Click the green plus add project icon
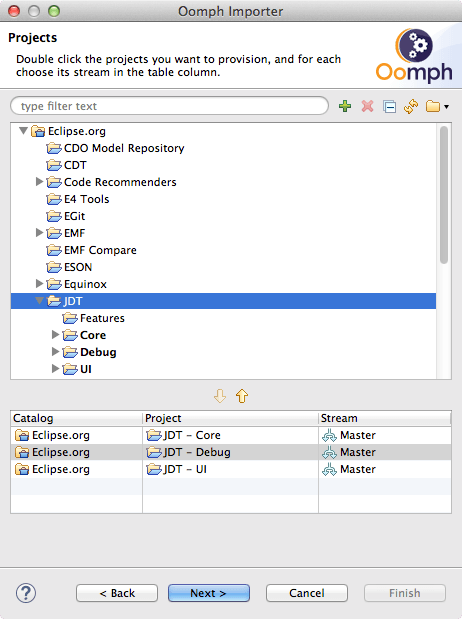 [x=345, y=106]
